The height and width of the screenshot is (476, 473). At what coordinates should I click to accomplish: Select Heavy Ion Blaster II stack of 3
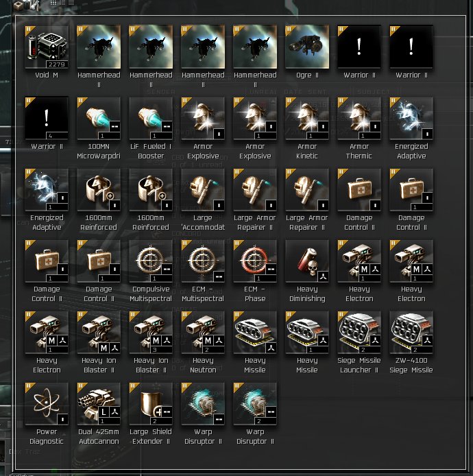click(x=151, y=333)
